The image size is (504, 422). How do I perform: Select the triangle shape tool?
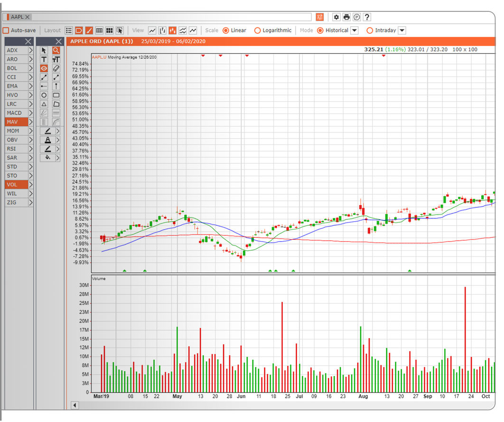coord(44,104)
